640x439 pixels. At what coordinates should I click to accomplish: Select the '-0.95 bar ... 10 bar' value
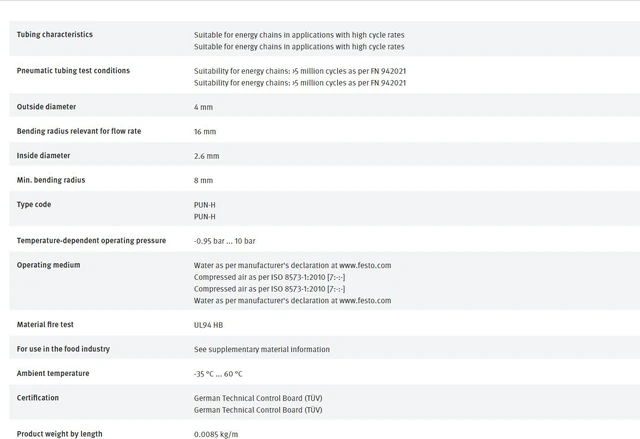pos(224,241)
